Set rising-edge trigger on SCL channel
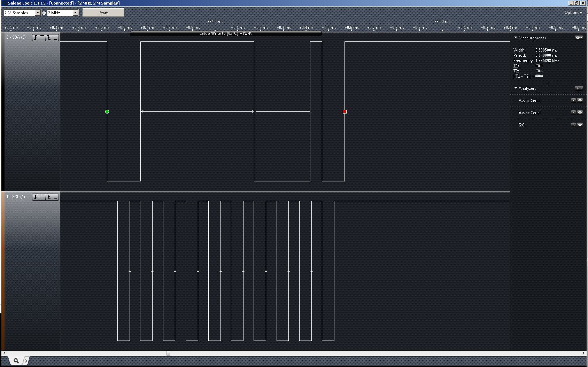588x367 pixels. coord(36,197)
